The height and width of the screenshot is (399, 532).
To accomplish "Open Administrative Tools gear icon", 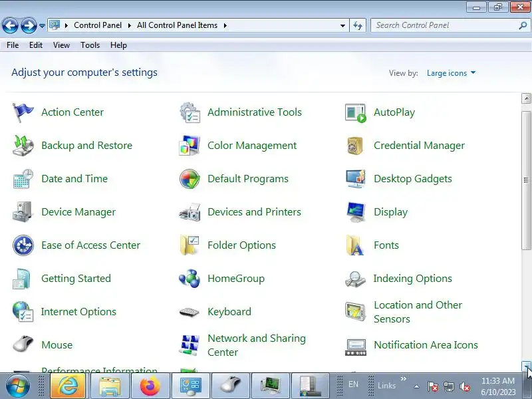I will (190, 112).
